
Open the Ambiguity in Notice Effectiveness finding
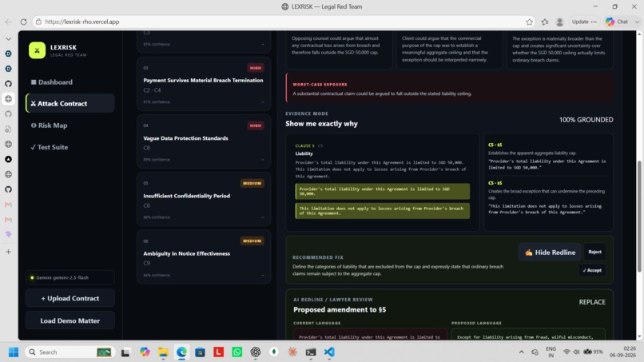(204, 257)
